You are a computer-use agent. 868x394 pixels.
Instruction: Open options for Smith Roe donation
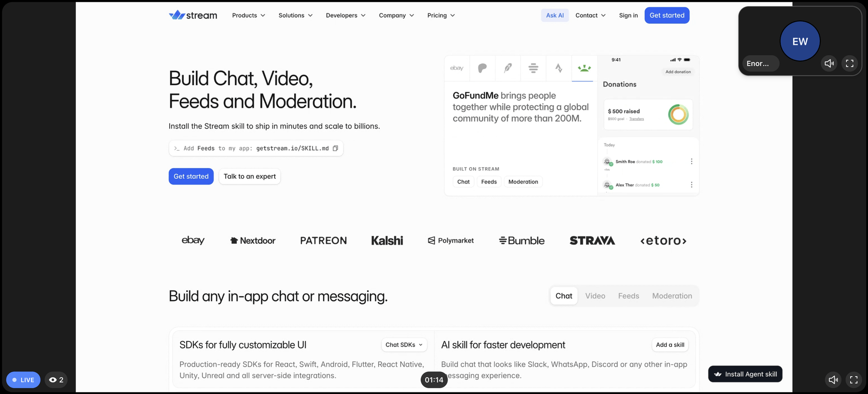pos(692,162)
